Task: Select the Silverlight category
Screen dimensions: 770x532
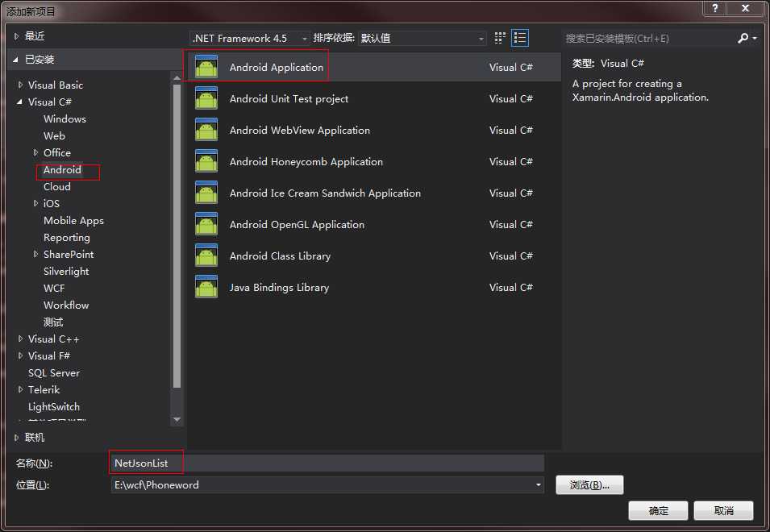Action: 66,272
